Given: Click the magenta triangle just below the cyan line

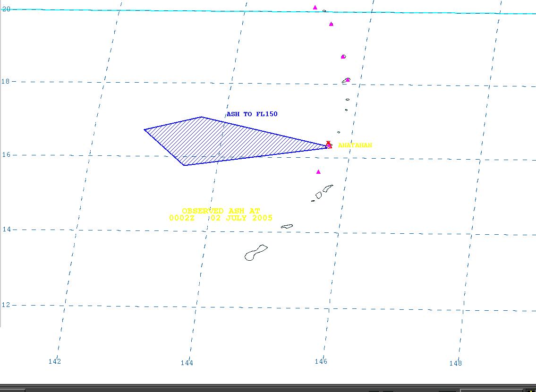Looking at the screenshot, I should 331,24.
